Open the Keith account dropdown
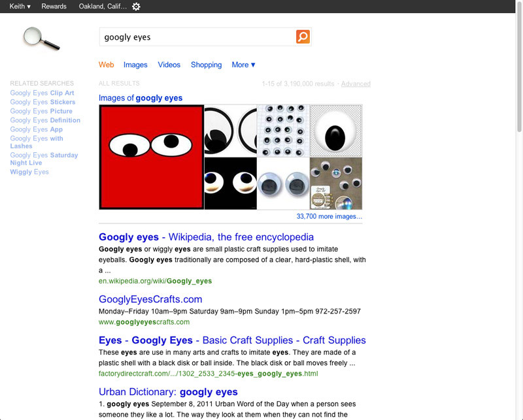The image size is (523, 420). [20, 7]
